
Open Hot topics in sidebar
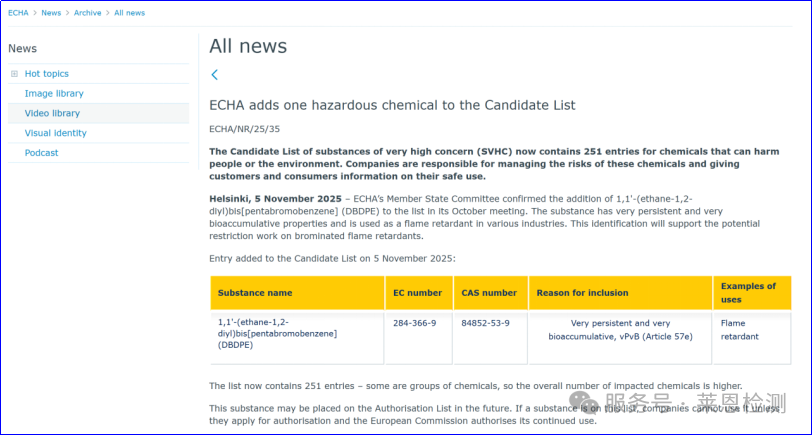point(47,74)
